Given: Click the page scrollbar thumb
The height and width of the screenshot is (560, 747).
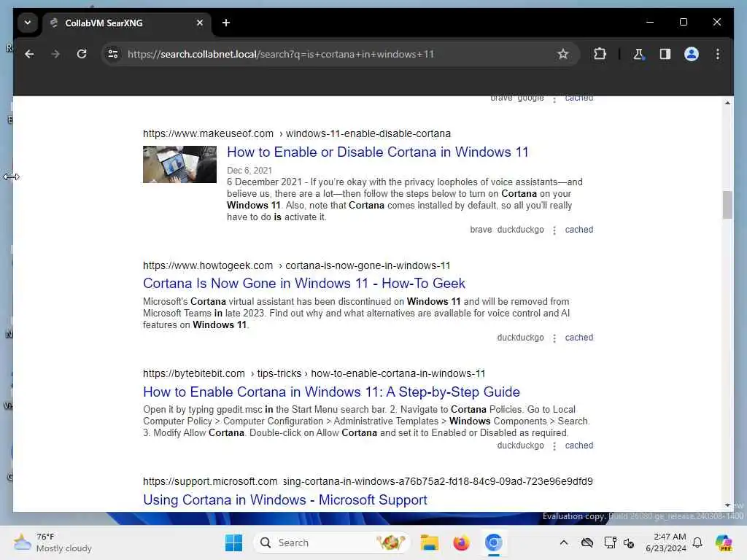Looking at the screenshot, I should pos(727,205).
